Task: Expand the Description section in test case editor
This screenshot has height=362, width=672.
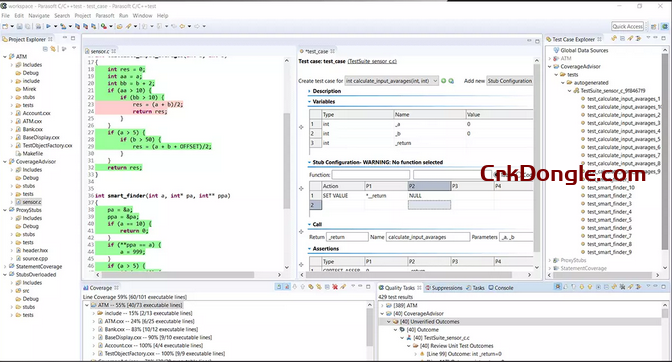Action: [x=309, y=91]
